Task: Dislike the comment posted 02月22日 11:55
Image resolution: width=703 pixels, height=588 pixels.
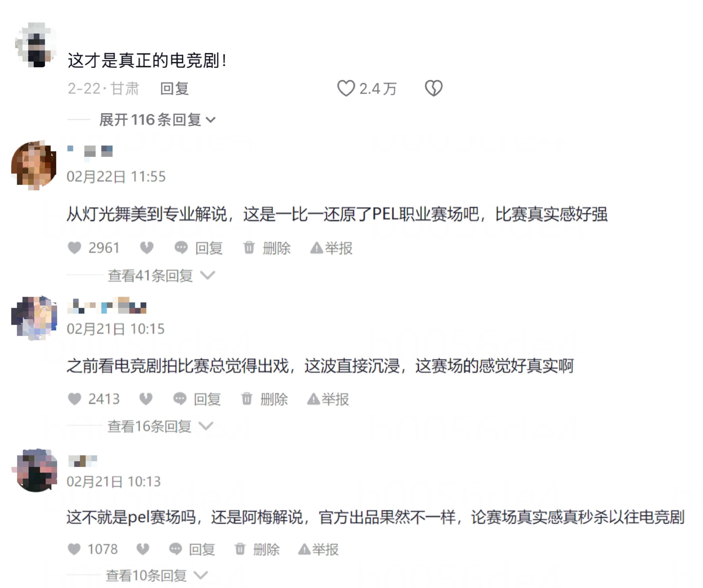Action: pos(147,248)
